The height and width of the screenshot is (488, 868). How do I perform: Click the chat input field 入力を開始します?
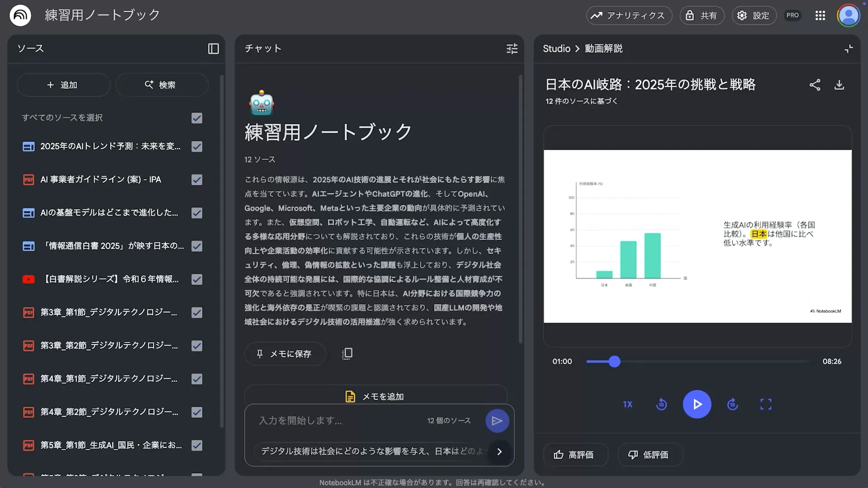pos(339,420)
